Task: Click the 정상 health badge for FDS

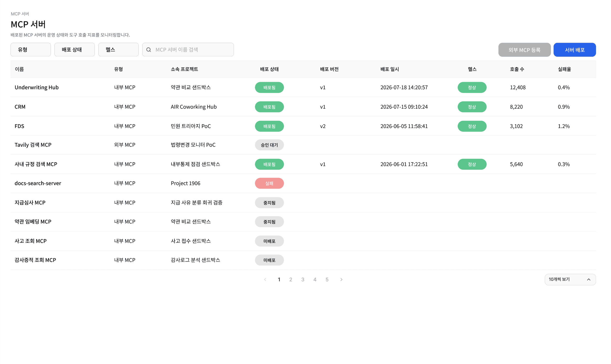Action: pos(472,126)
